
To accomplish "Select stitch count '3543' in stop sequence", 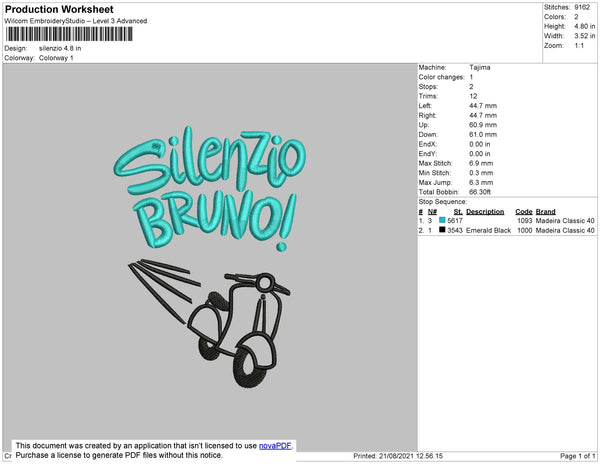I will pos(455,231).
